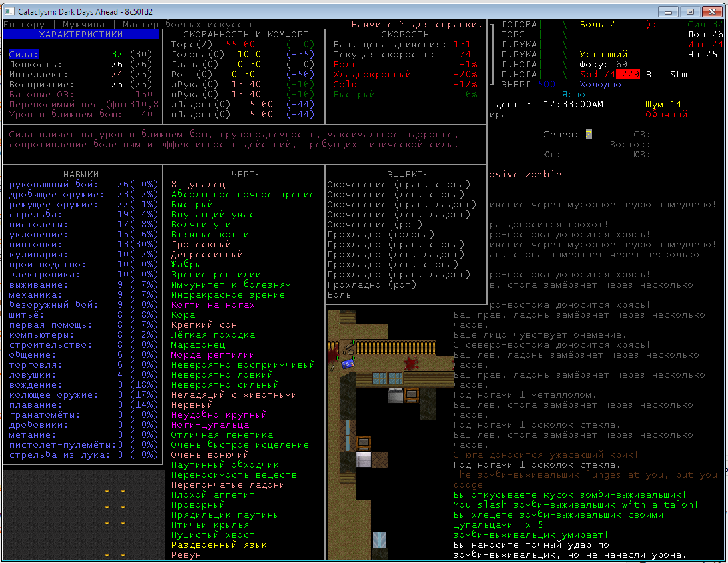Select the highlighted Сила stat

tap(23, 54)
